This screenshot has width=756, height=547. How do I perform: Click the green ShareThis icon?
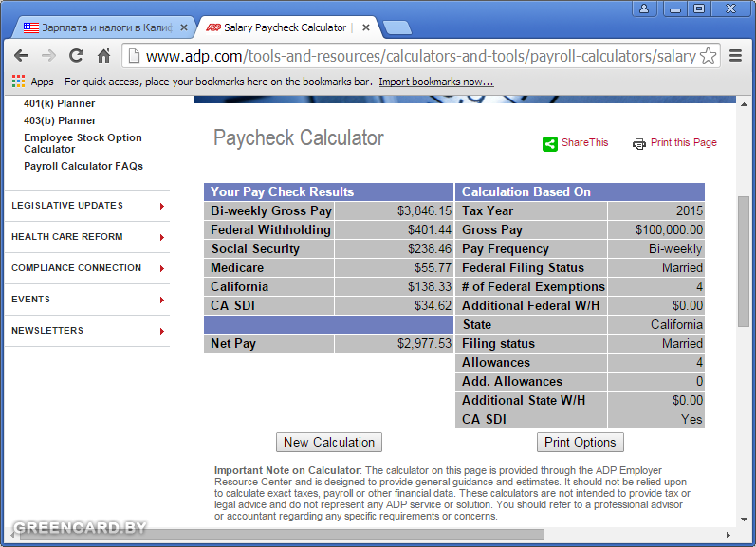(x=549, y=143)
